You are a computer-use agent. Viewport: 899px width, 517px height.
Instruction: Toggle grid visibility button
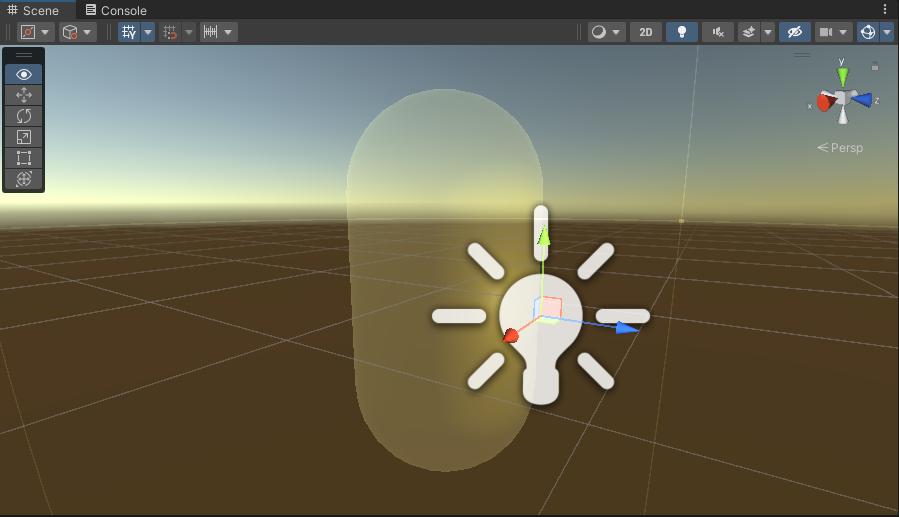129,32
